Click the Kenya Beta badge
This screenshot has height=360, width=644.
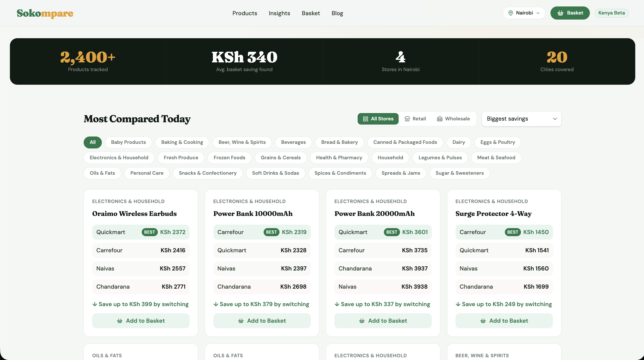(612, 13)
